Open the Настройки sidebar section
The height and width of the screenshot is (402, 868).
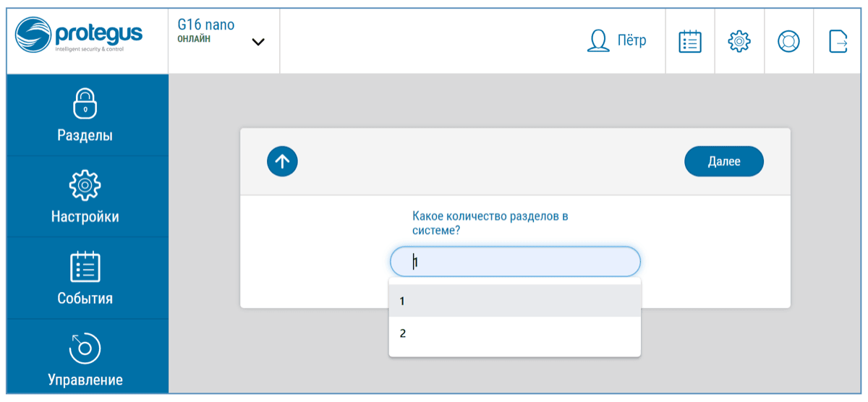tap(85, 216)
